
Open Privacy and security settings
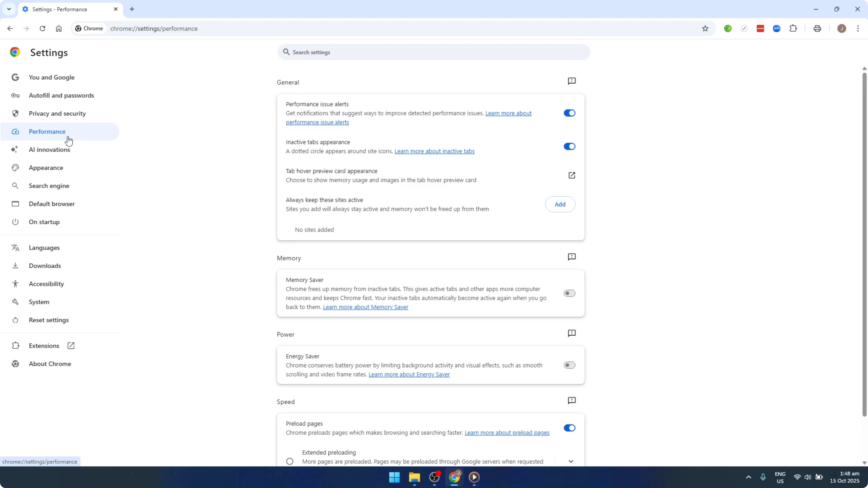pos(60,113)
